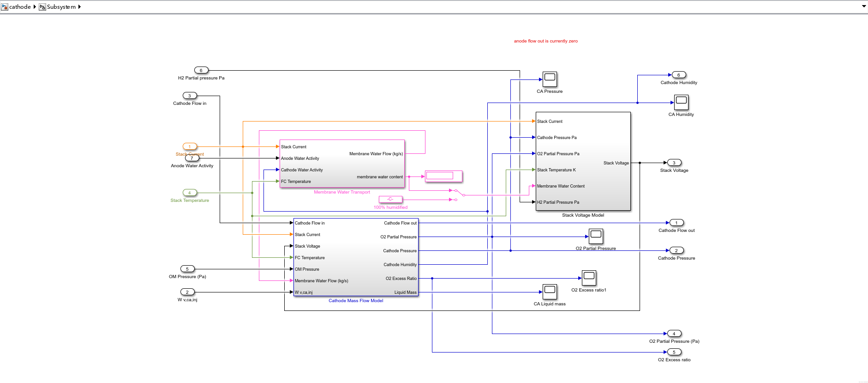Click 'Cathode Humidity' output on Cathode Mass Flow Model
This screenshot has height=383, width=868.
[400, 265]
